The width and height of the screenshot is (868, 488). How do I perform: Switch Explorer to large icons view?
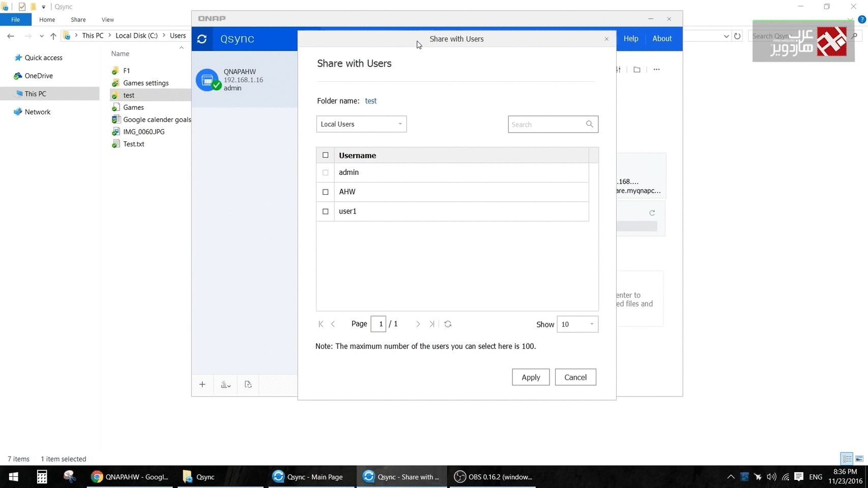coord(859,459)
